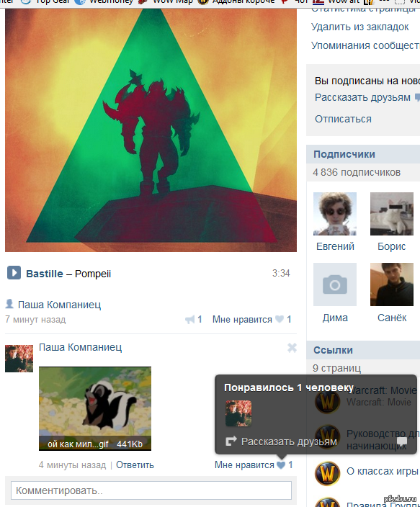Open the commenter's avatar photo
Screen dimensions: 420x507
pos(19,358)
